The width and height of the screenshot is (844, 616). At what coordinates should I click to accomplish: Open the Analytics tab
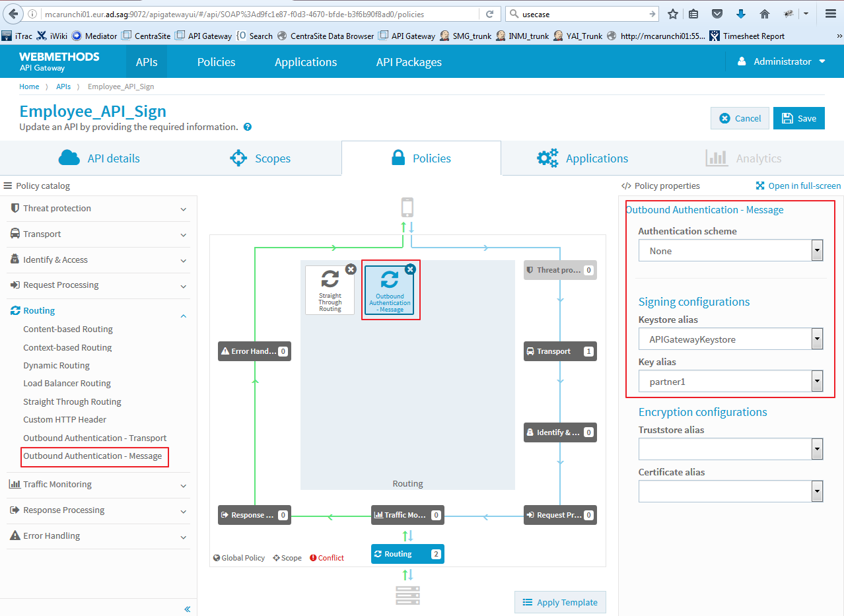pos(744,158)
